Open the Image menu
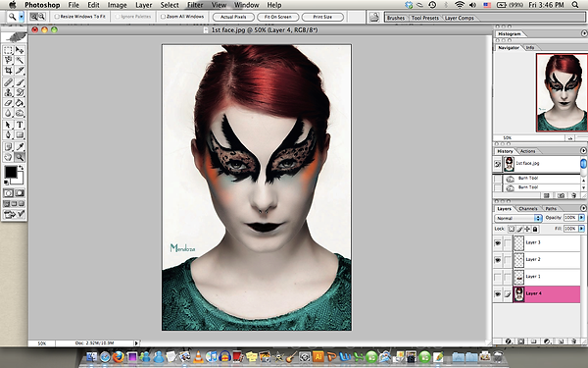The width and height of the screenshot is (588, 368). click(117, 5)
